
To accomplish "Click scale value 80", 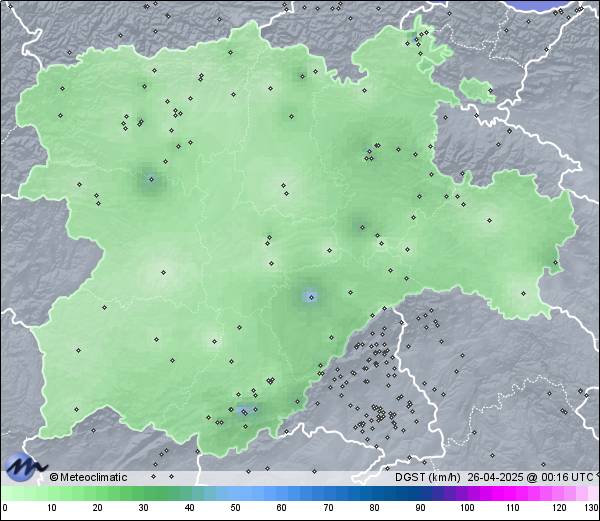I will point(375,508).
